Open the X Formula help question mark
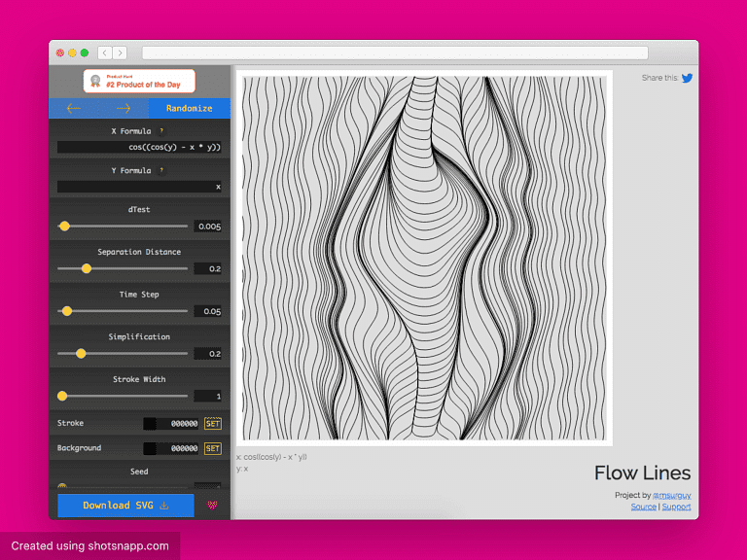This screenshot has width=747, height=560. [161, 129]
